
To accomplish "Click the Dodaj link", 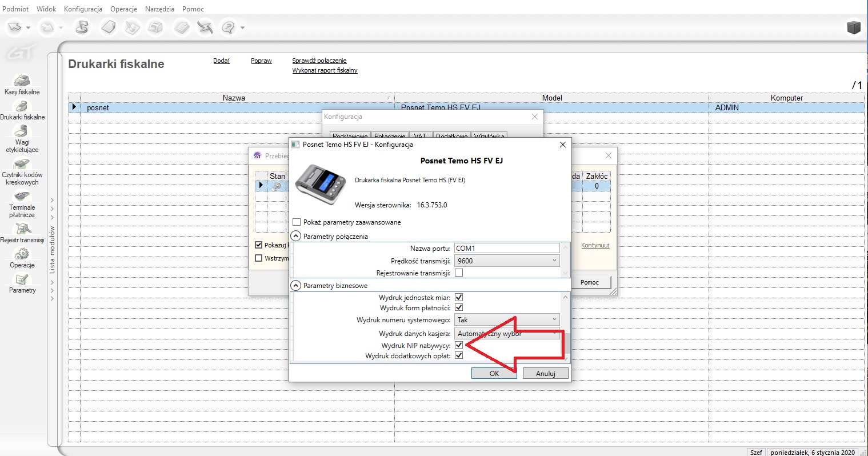I will tap(221, 61).
